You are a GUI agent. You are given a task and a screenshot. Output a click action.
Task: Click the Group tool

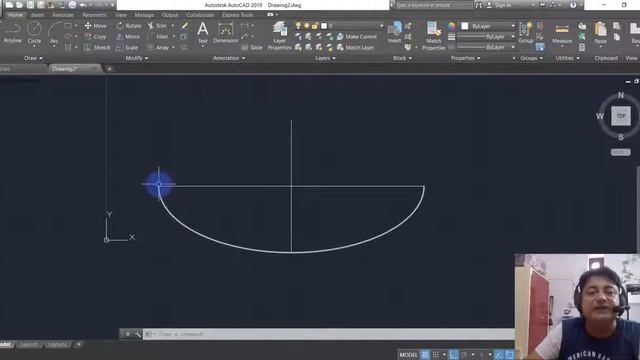[526, 33]
